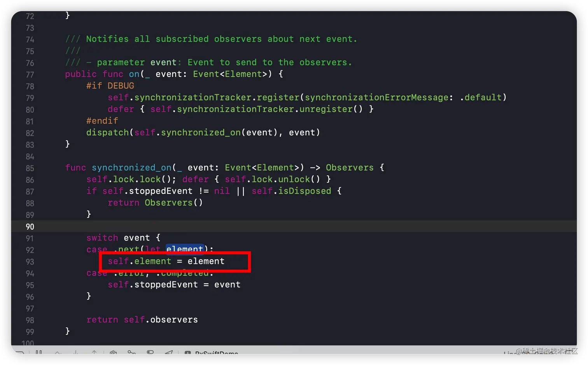This screenshot has width=588, height=365.
Task: Click the 'DEBUG' flag after #if
Action: coord(121,86)
